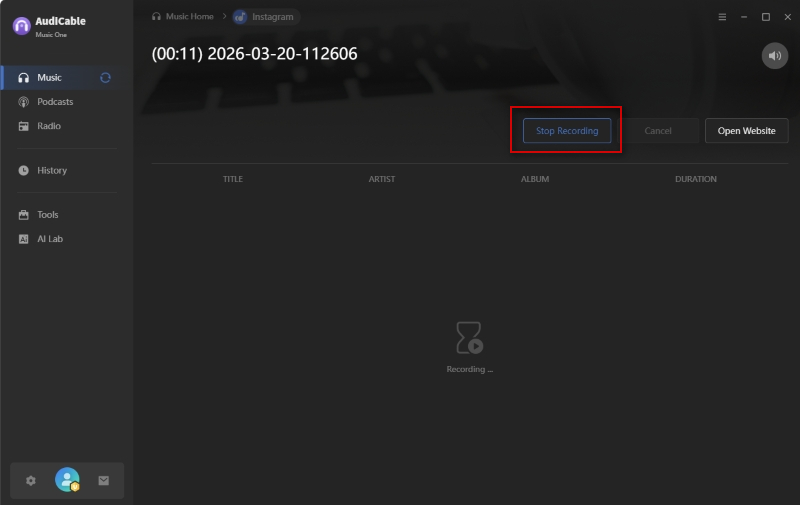Click the ALBUM column header
800x505 pixels.
[535, 179]
